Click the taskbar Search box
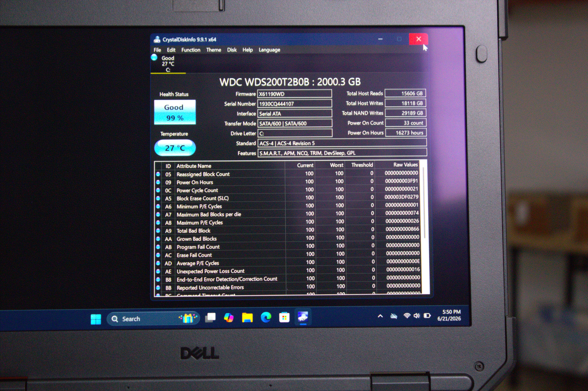Image resolution: width=588 pixels, height=391 pixels. pos(153,319)
